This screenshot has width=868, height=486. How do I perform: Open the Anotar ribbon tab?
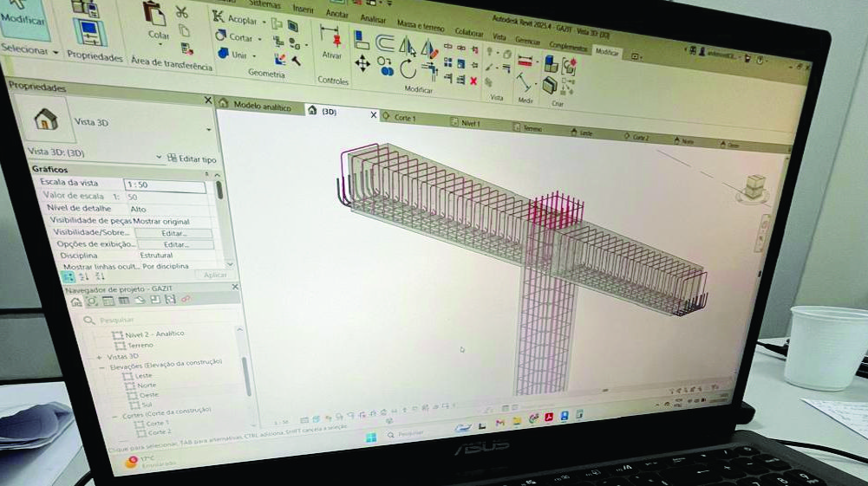(x=336, y=14)
